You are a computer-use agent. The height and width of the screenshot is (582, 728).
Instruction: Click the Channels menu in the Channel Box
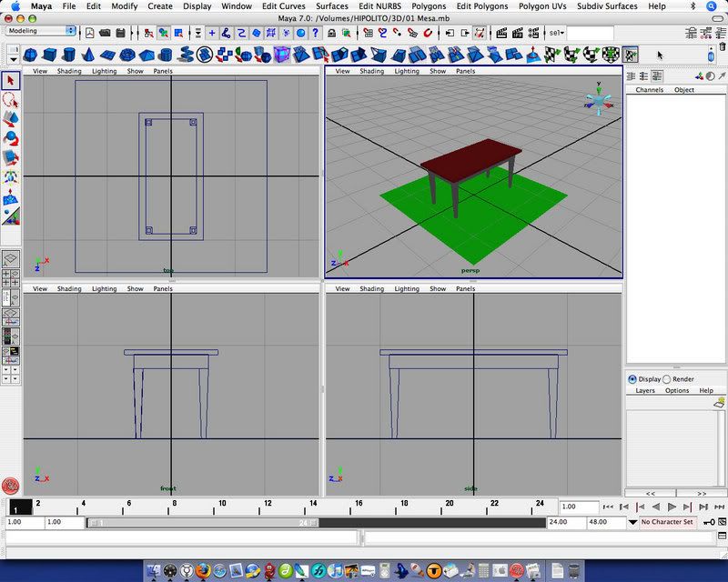click(650, 90)
